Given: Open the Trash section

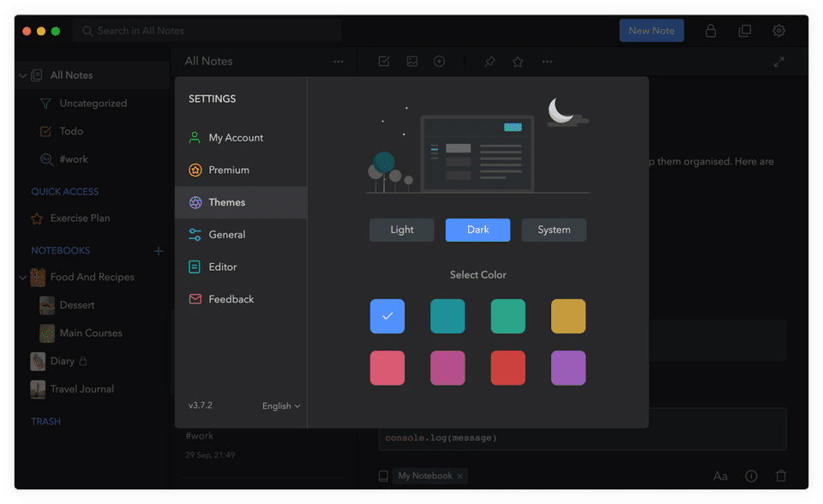Looking at the screenshot, I should point(45,422).
